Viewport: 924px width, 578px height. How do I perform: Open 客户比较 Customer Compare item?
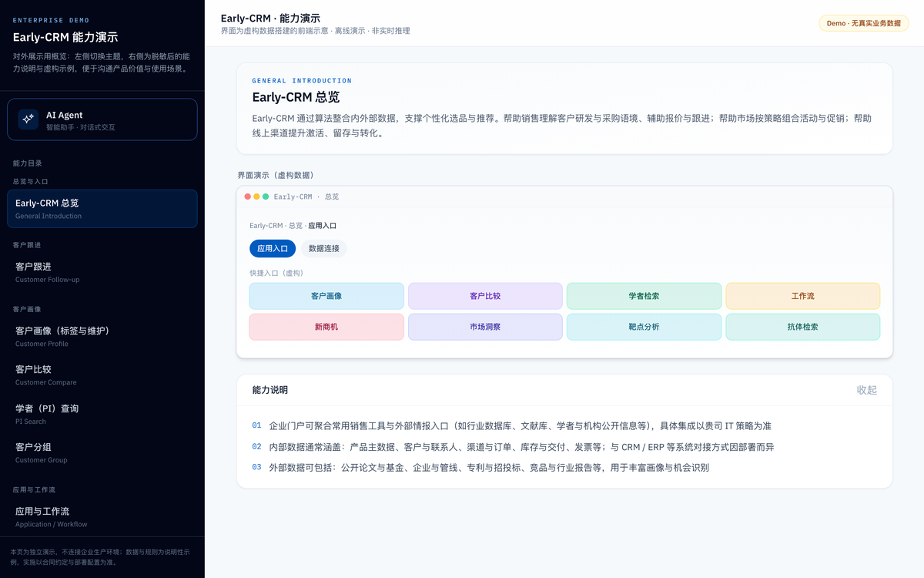coord(102,375)
